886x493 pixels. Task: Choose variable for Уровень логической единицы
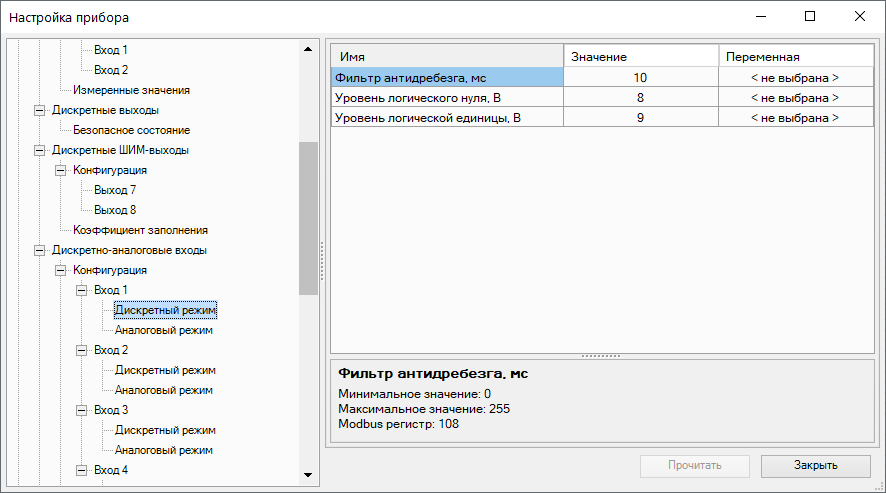tap(795, 117)
